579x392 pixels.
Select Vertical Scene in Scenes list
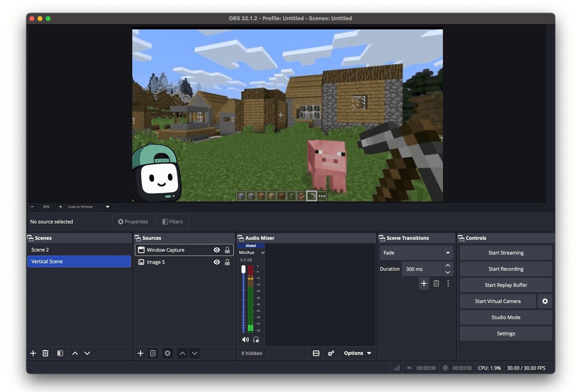79,261
